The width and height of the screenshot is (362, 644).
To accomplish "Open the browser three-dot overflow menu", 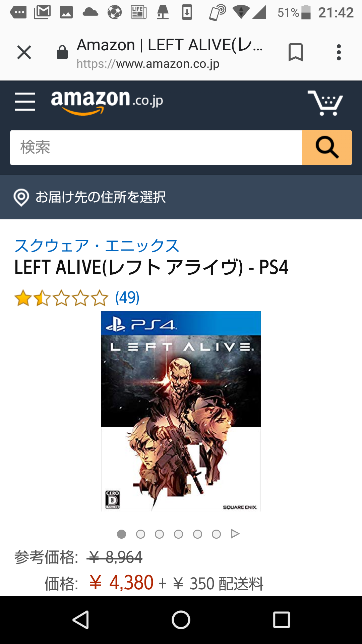I will [x=339, y=52].
